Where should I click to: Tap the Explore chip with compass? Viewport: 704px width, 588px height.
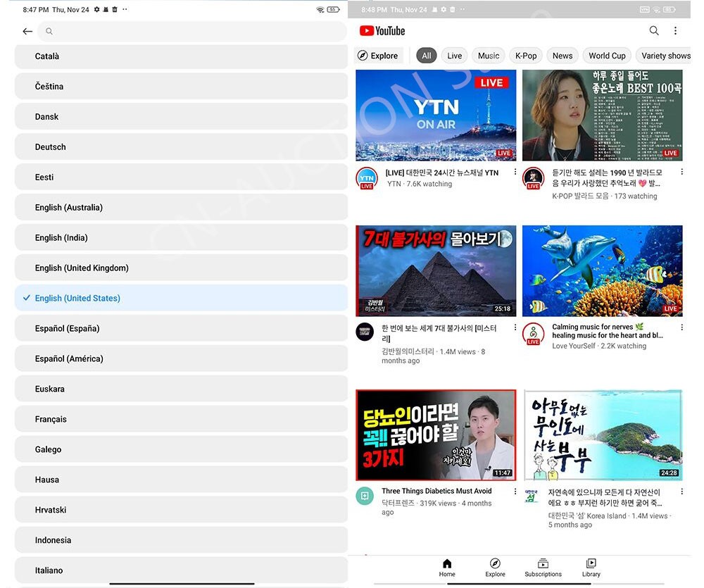[x=378, y=56]
